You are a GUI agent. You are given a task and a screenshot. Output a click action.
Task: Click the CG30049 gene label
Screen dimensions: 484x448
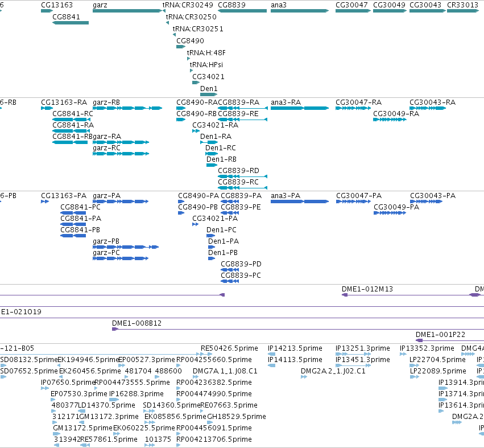389,5
